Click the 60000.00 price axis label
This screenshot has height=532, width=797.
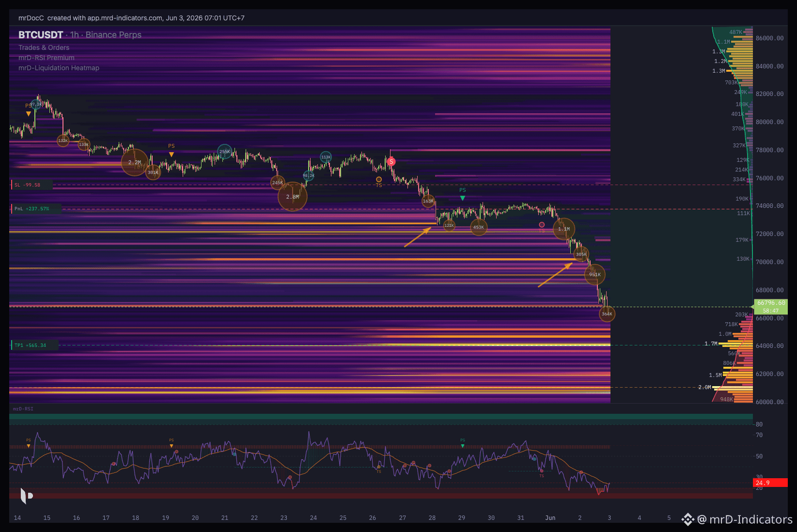coord(769,402)
